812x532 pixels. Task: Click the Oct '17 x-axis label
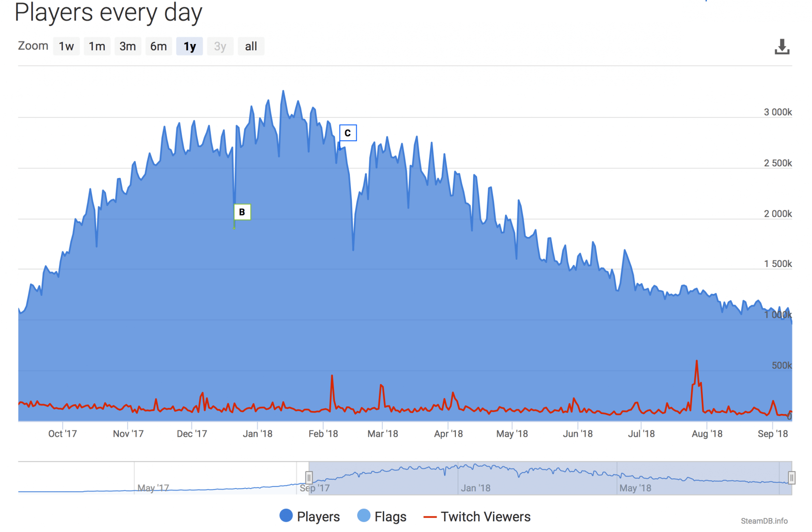click(62, 434)
